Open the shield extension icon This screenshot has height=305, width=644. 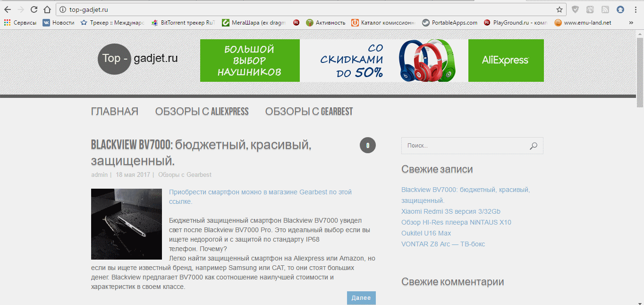(x=575, y=9)
